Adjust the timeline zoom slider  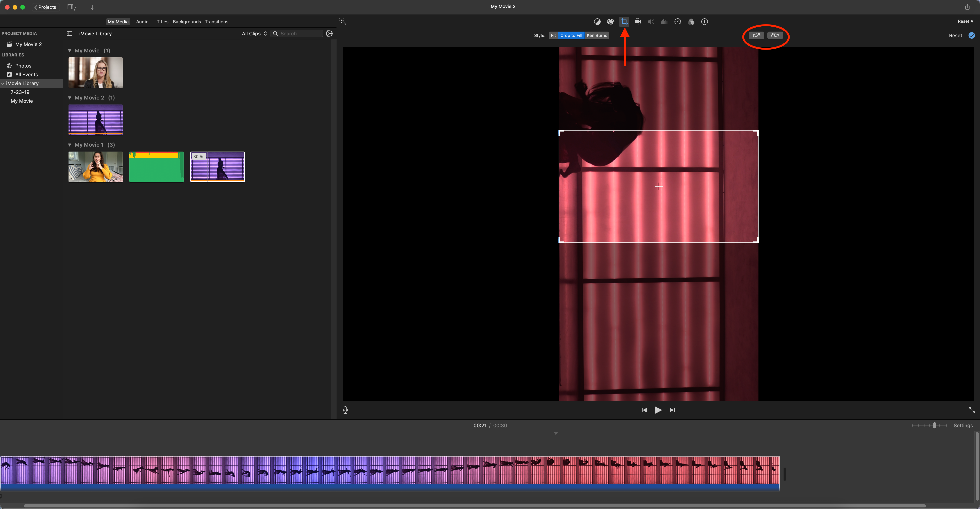point(934,425)
